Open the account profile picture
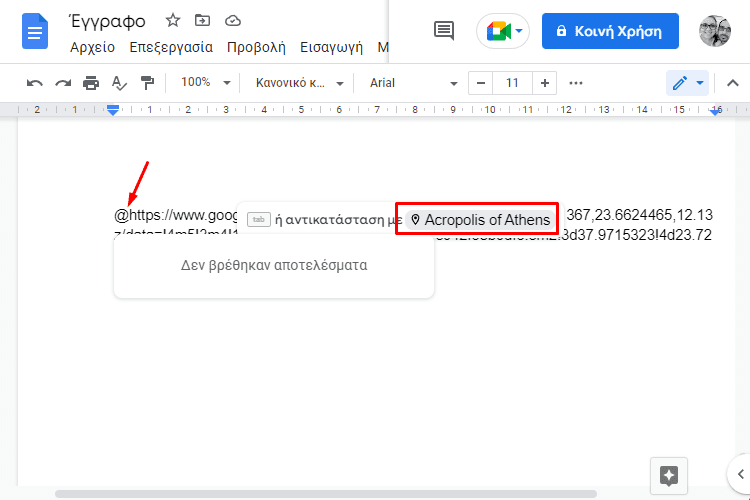The width and height of the screenshot is (750, 500). (715, 31)
